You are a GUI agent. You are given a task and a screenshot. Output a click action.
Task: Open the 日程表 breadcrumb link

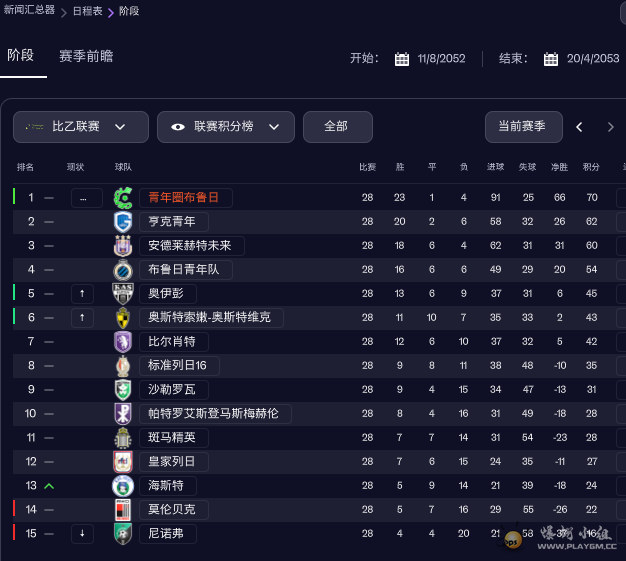[x=86, y=11]
